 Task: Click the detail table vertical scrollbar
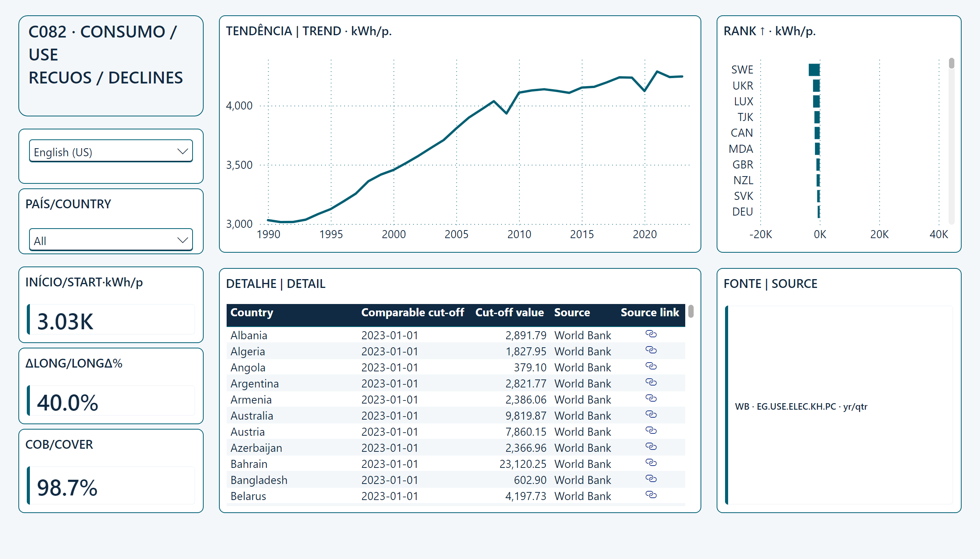tap(691, 311)
